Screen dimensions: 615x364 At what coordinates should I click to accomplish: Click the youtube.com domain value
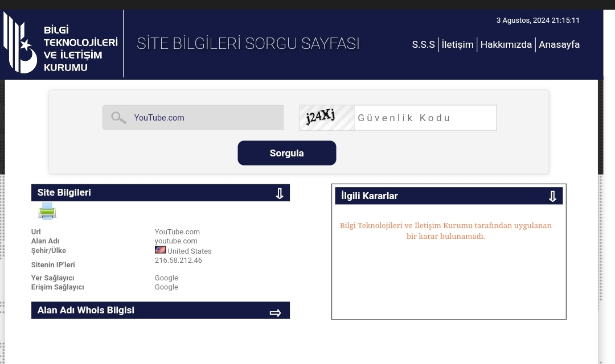click(176, 241)
